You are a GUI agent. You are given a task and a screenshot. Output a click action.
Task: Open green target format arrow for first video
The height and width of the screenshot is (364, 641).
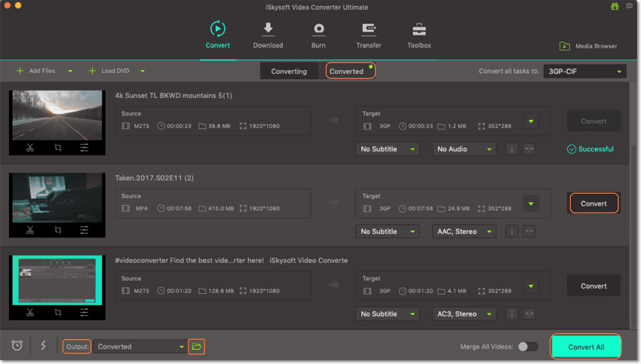tap(531, 121)
